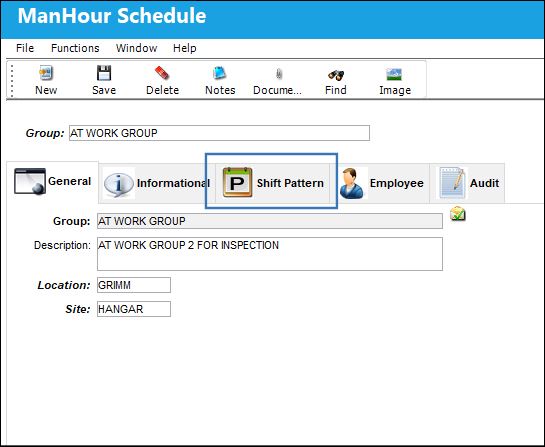Click the italic Site label
The width and height of the screenshot is (545, 447).
pyautogui.click(x=78, y=309)
